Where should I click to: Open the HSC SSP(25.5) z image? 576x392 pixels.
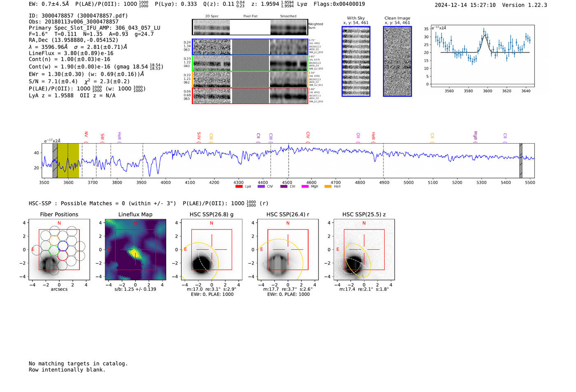364,249
